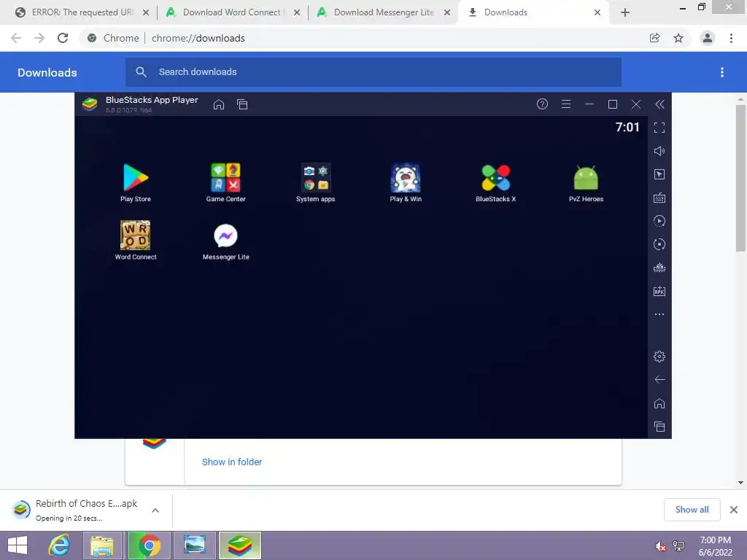Toggle BlueStacks fullscreen mode
This screenshot has width=747, height=560.
tap(659, 128)
